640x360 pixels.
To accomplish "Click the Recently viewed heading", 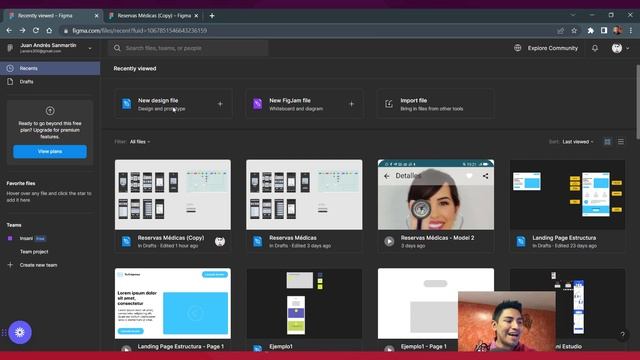I will coord(135,69).
